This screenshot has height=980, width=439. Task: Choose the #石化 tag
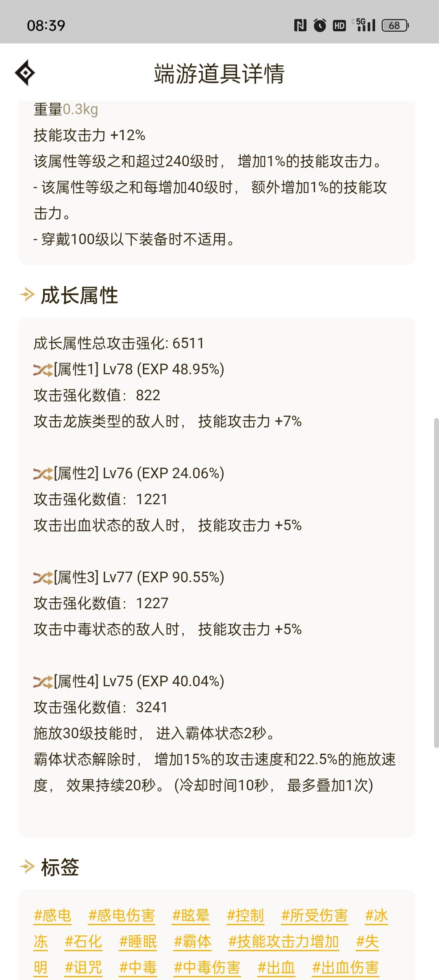83,941
